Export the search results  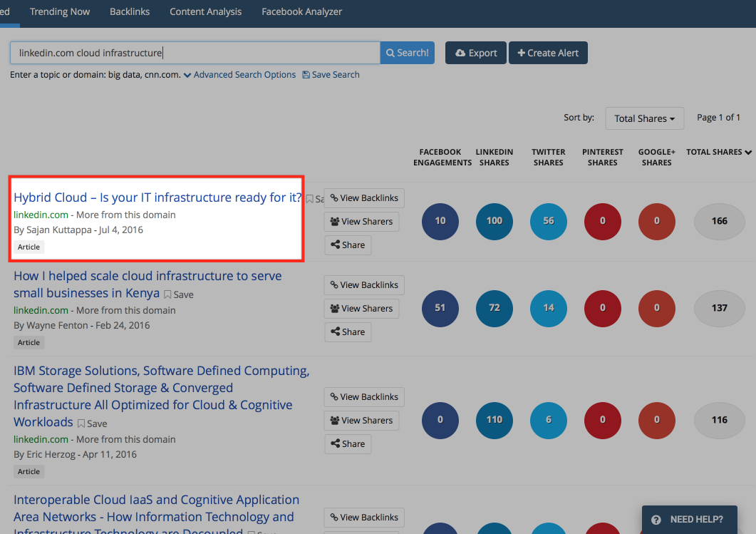(476, 53)
